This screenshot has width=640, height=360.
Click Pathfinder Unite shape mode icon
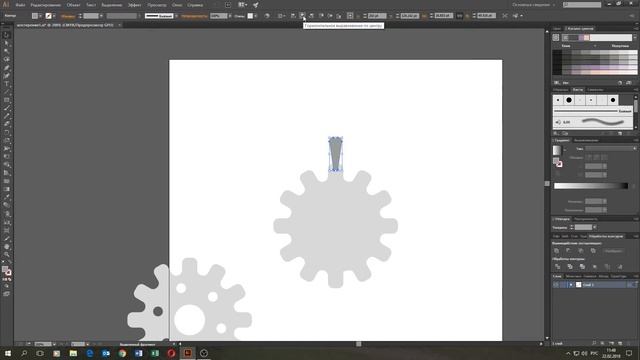pyautogui.click(x=557, y=251)
